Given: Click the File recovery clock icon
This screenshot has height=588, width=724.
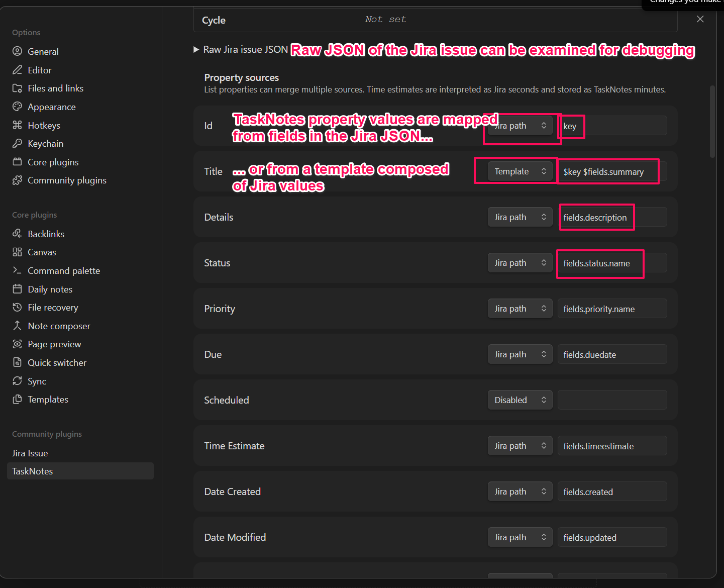Looking at the screenshot, I should pyautogui.click(x=18, y=307).
